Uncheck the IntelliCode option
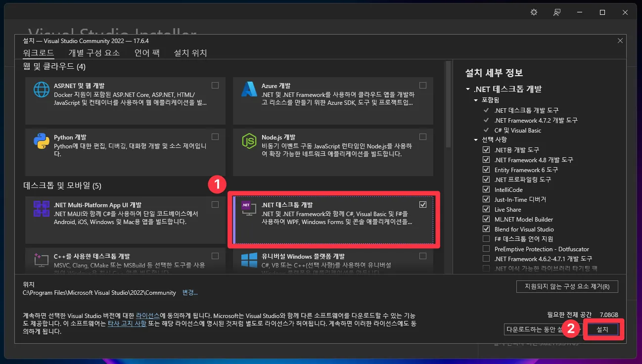Screen dimensions: 642x364 click(486, 189)
